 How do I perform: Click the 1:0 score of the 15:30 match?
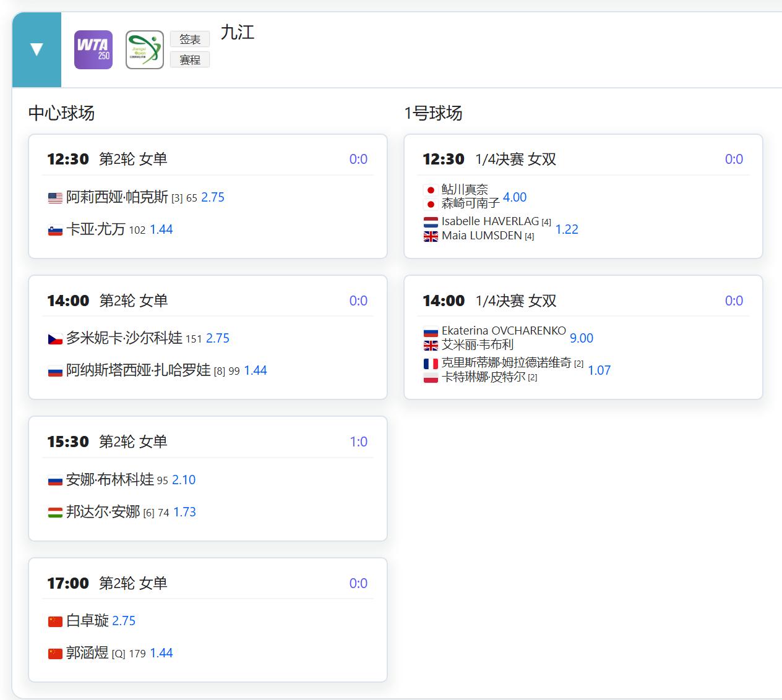click(359, 442)
